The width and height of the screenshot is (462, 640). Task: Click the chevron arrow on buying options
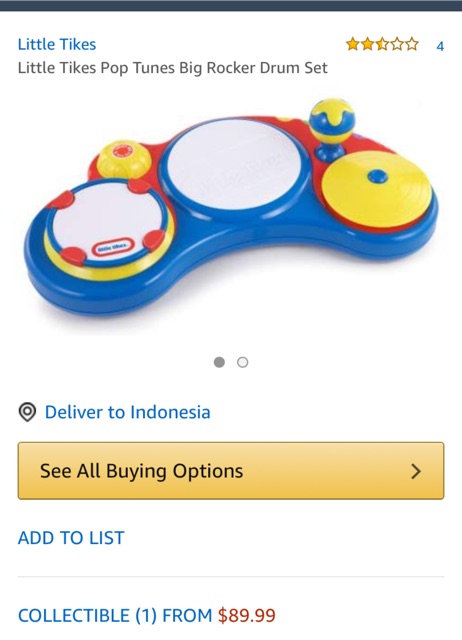pos(416,471)
